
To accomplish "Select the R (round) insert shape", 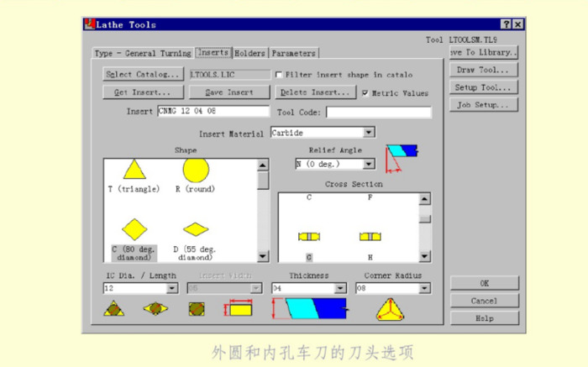I will (x=195, y=170).
